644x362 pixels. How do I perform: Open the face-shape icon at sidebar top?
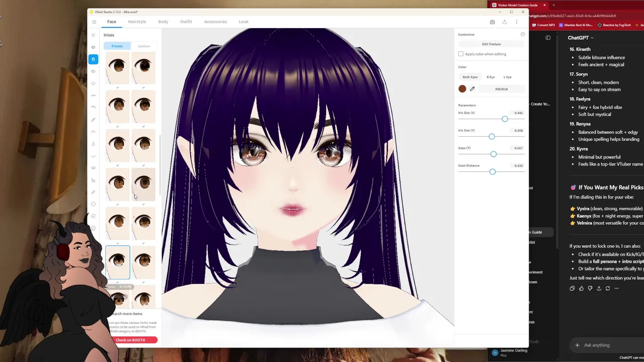tap(93, 35)
